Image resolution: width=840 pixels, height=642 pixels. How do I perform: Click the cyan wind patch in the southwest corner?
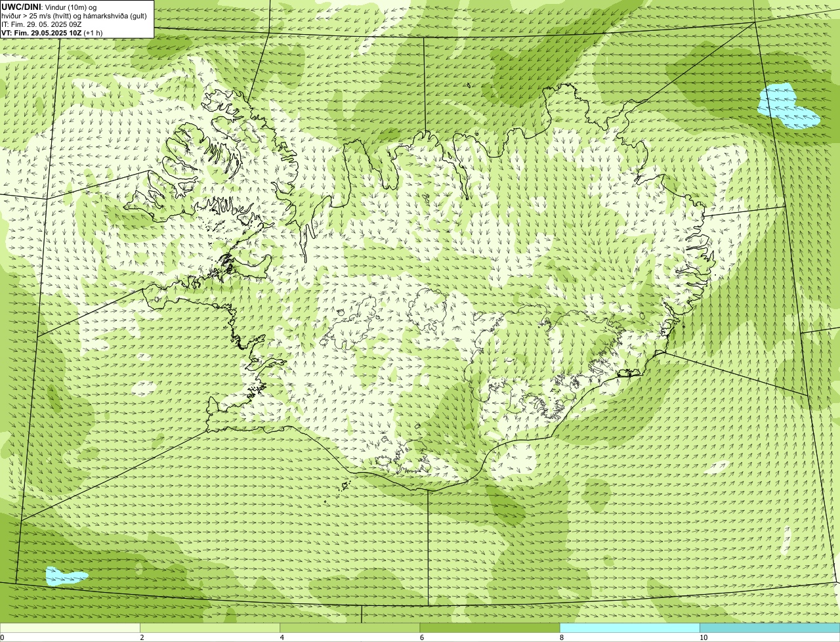click(x=66, y=576)
